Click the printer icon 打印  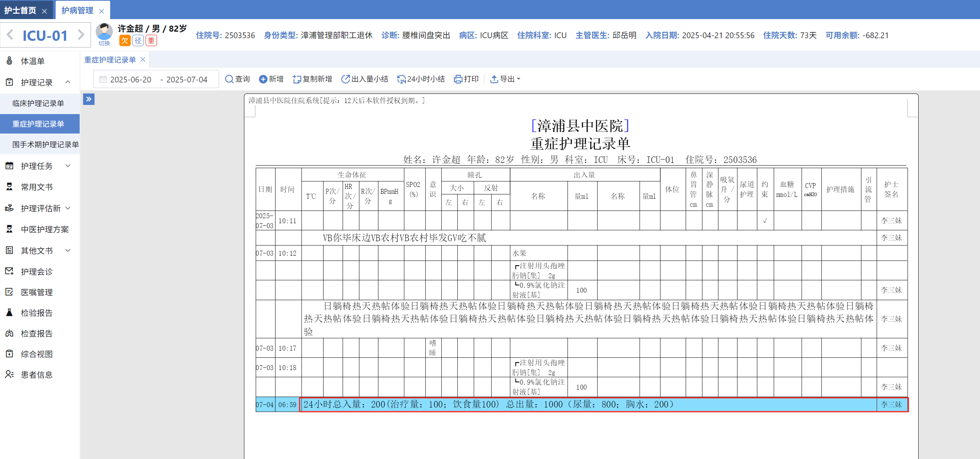458,79
